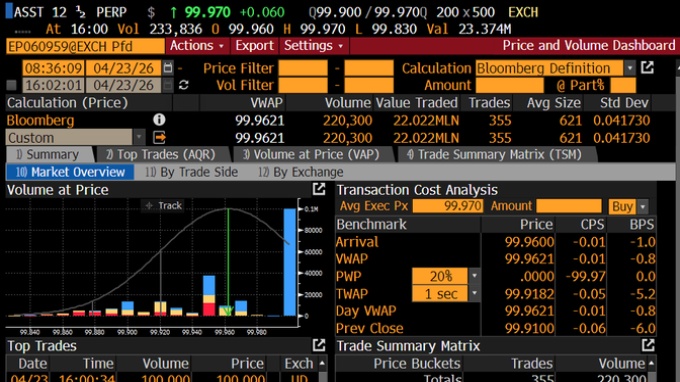Click the Arrival benchmark row
Image resolution: width=680 pixels, height=382 pixels.
495,242
